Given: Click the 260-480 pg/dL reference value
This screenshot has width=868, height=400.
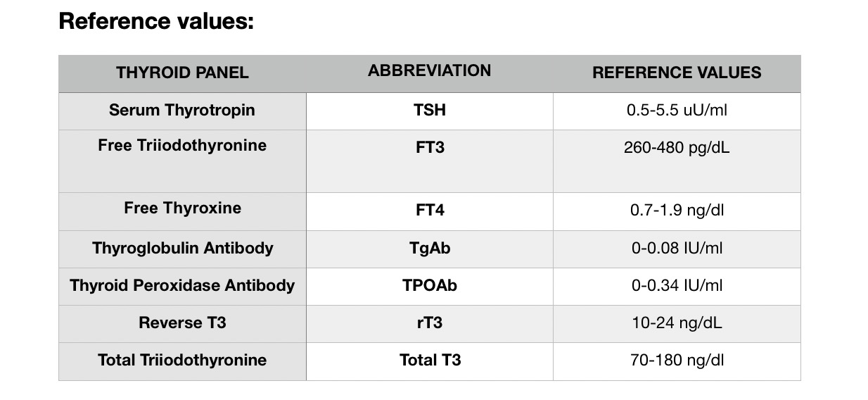Looking at the screenshot, I should click(x=677, y=148).
